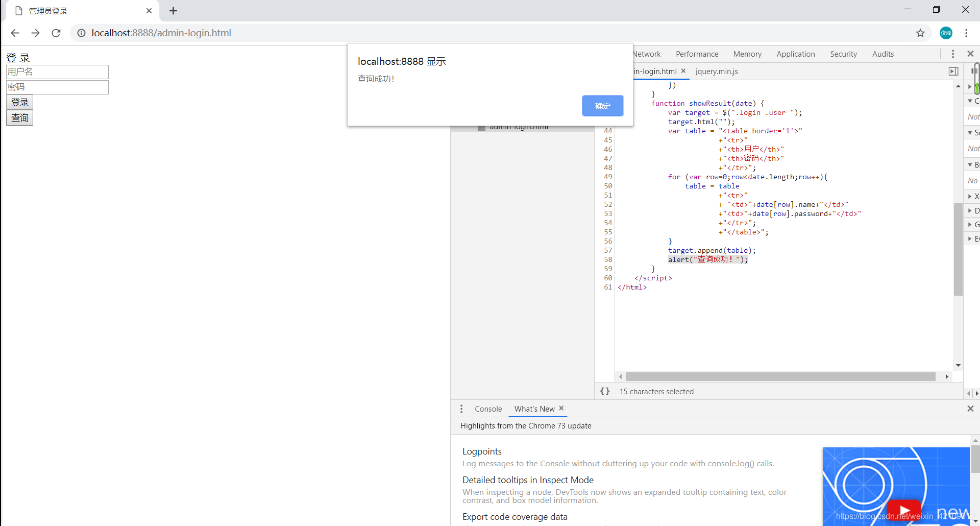Image resolution: width=980 pixels, height=526 pixels.
Task: Confirm the alert with 确定 button
Action: [603, 106]
